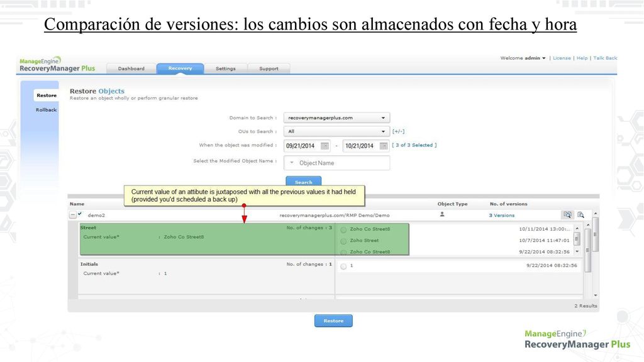Open the OUs to Search dropdown

tap(336, 131)
